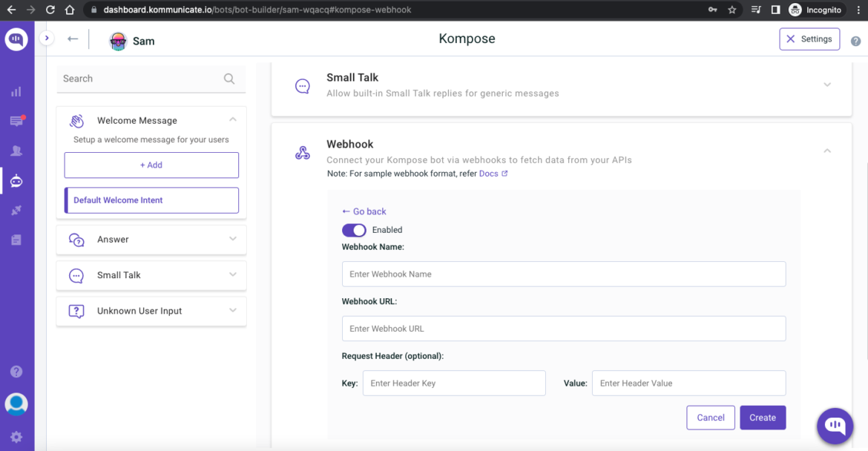Open the Help question mark icon
The image size is (868, 451).
[x=16, y=371]
